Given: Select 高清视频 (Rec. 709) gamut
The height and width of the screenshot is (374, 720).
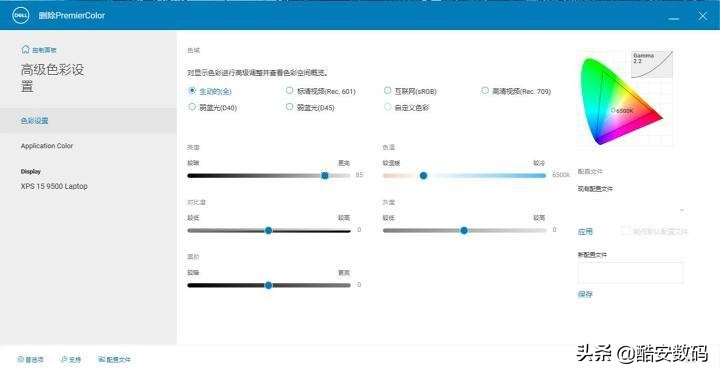Looking at the screenshot, I should click(485, 91).
